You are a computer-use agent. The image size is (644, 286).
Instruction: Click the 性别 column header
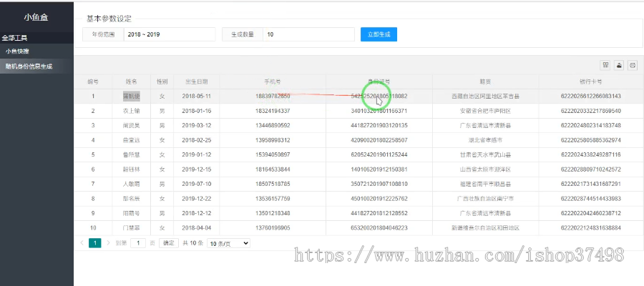162,82
